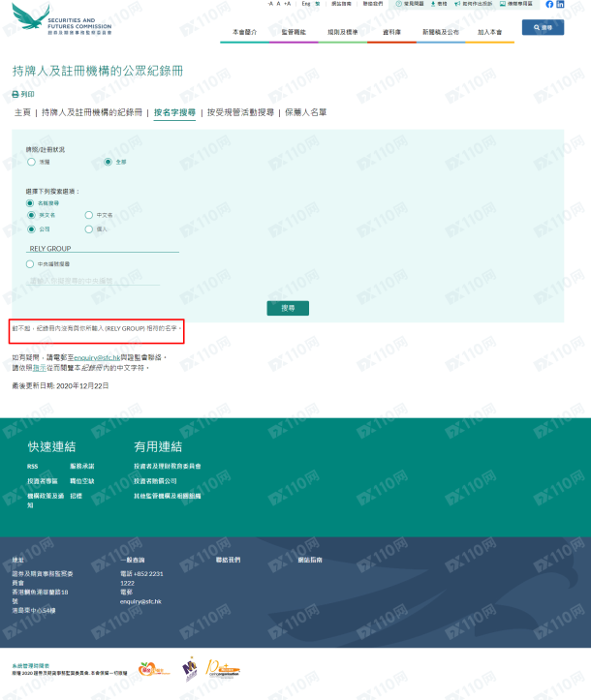Open 聯絡我們 in the top bar
Screen dimensions: 591x700
coord(373,4)
